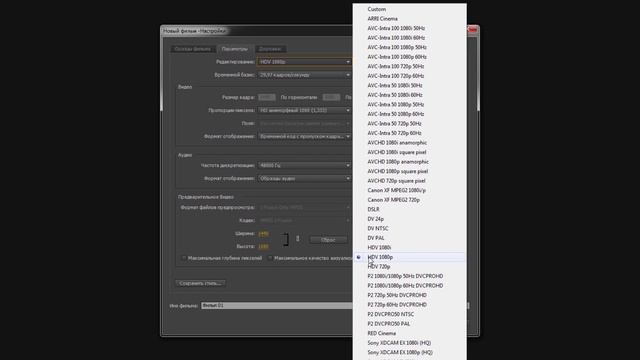This screenshot has height=360, width=640.
Task: Open the Редактирование dropdown showing HDV 1080p
Action: point(304,62)
